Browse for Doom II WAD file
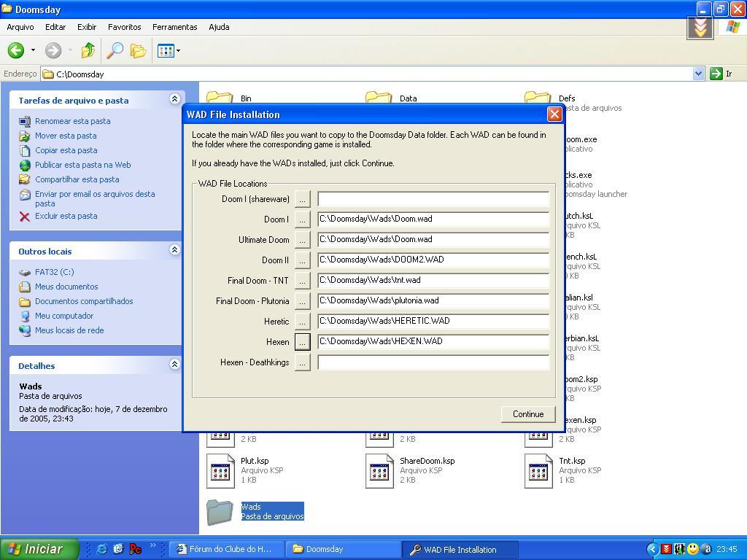The width and height of the screenshot is (747, 560). click(x=303, y=260)
